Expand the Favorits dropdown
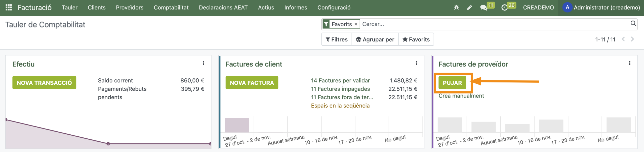Image resolution: width=644 pixels, height=152 pixels. click(416, 40)
